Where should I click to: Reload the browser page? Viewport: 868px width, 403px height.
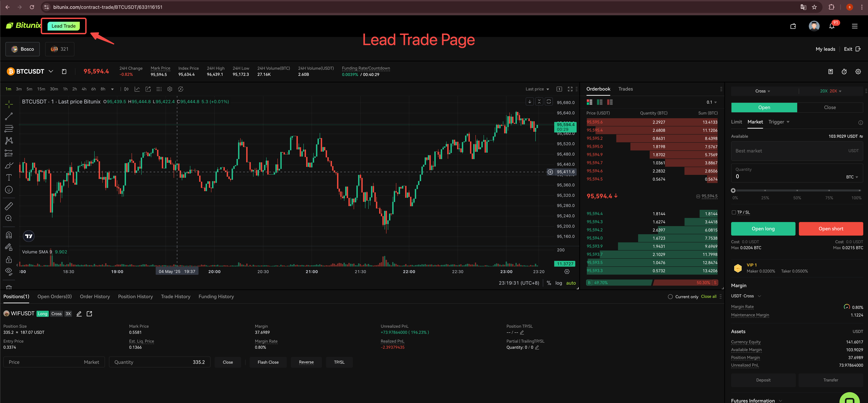click(x=32, y=7)
